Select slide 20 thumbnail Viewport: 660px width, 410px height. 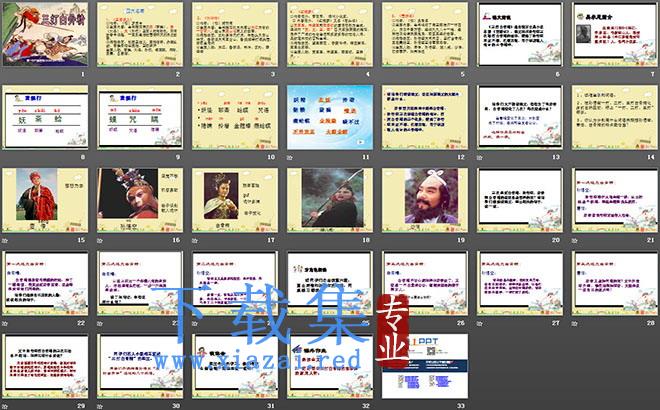coord(520,200)
